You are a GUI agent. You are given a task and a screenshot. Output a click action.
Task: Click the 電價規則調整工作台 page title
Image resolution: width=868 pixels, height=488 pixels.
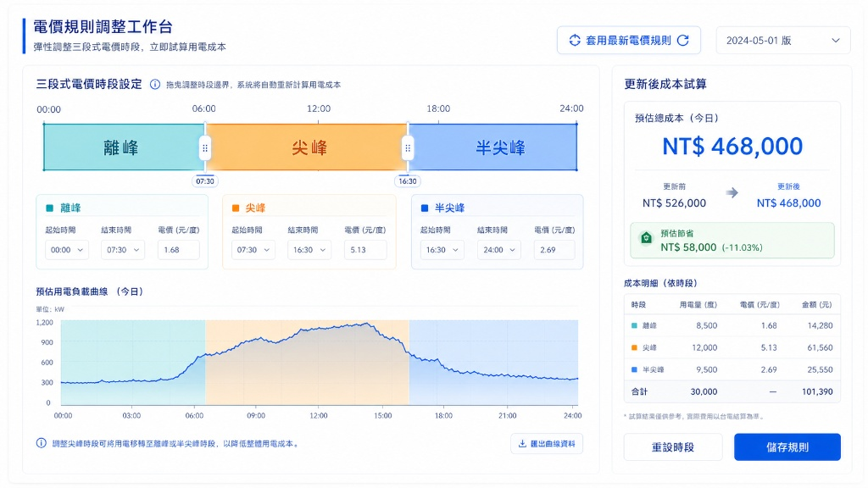pos(103,26)
